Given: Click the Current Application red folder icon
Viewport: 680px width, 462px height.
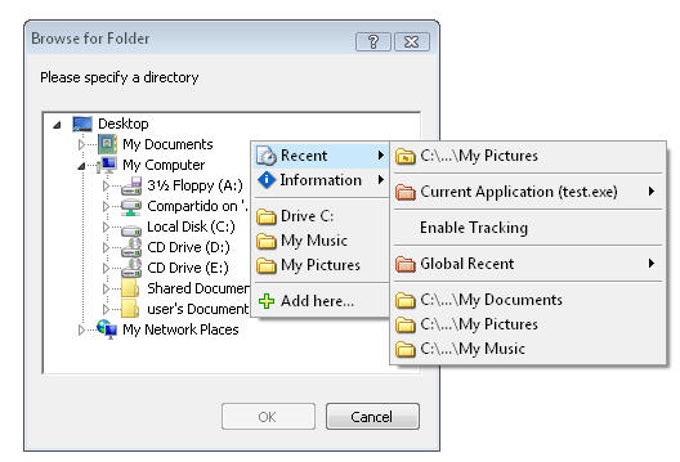Looking at the screenshot, I should pos(405,192).
